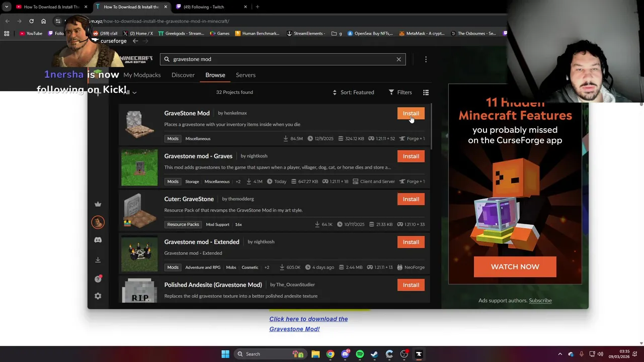Screen dimensions: 644x362
Task: Install Polished Andesite (Gravestone Mod)
Action: [x=411, y=285]
